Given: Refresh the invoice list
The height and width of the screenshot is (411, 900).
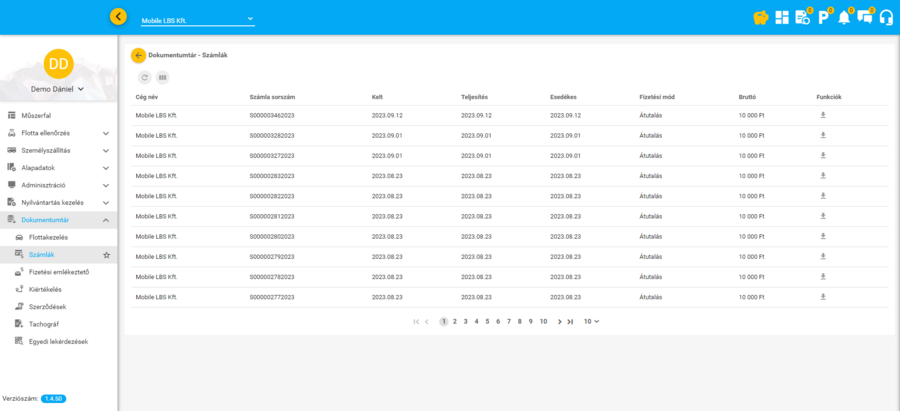Looking at the screenshot, I should pos(144,77).
